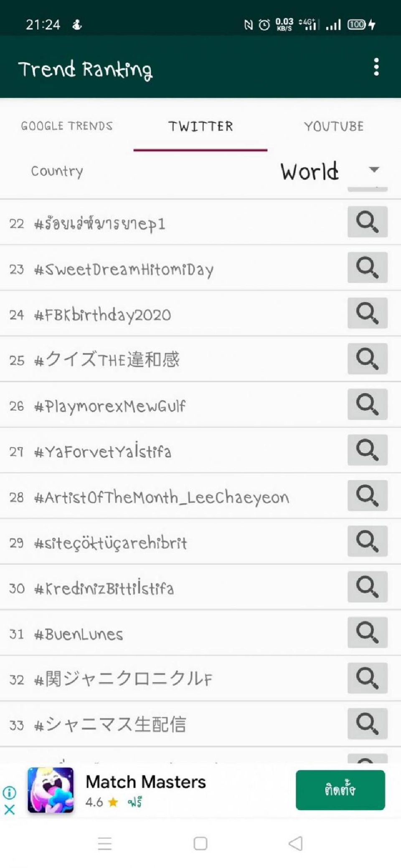Screen dimensions: 401x868
Task: Switch to the Google Trends tab
Action: (x=67, y=126)
